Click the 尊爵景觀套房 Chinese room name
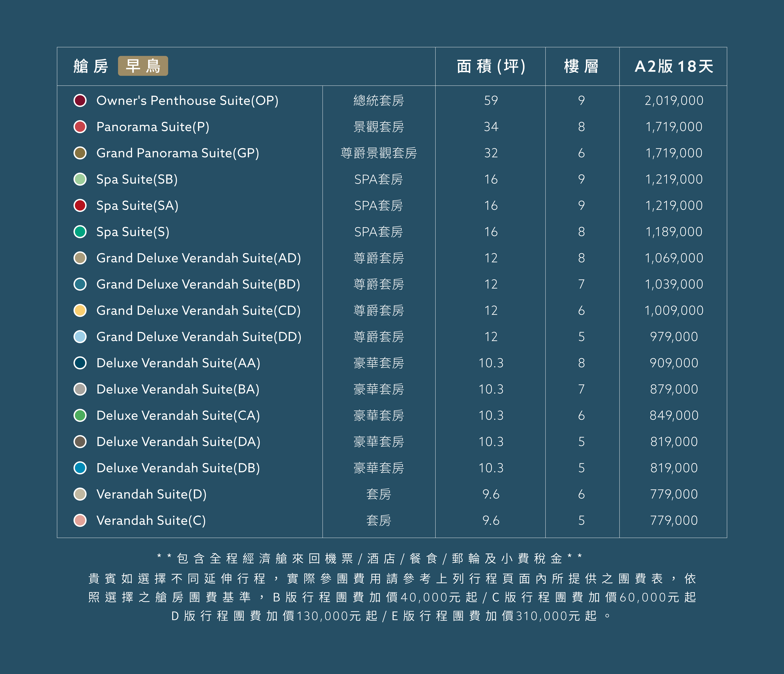The width and height of the screenshot is (784, 674). click(x=378, y=153)
